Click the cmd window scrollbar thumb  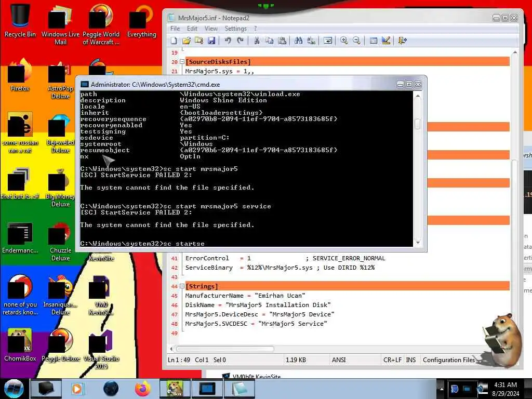click(x=418, y=124)
